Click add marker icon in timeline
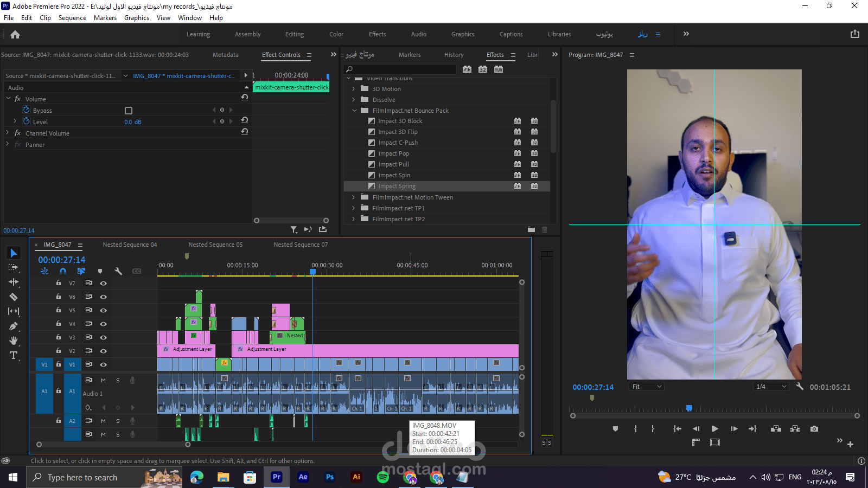This screenshot has height=488, width=868. (x=100, y=271)
